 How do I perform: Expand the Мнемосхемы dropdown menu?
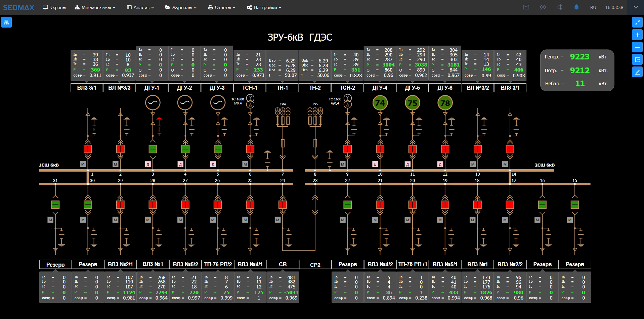coord(95,7)
